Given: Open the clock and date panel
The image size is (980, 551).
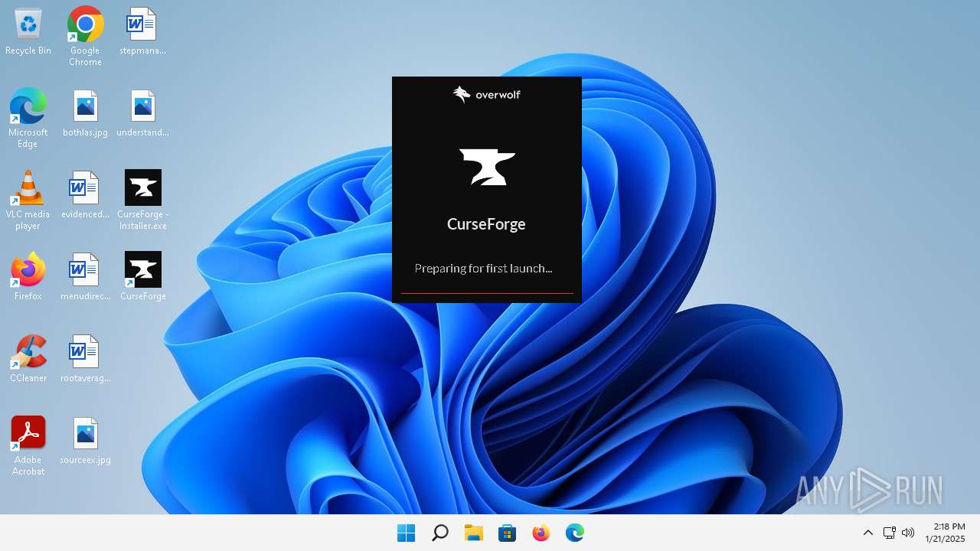Looking at the screenshot, I should 945,533.
